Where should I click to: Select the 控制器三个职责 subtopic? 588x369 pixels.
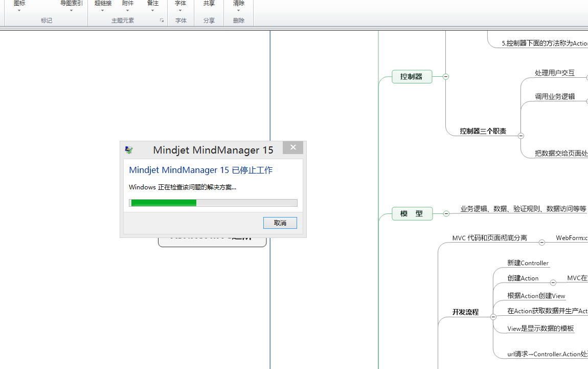[x=483, y=131]
